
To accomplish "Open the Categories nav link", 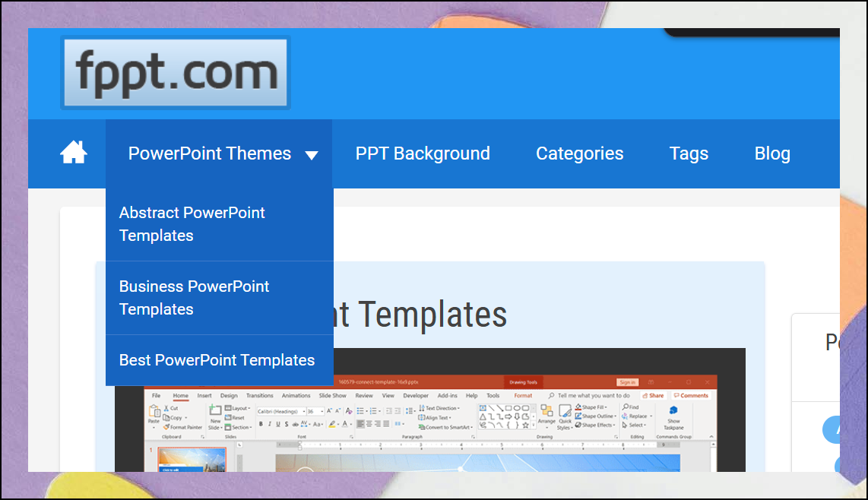I will [x=580, y=153].
